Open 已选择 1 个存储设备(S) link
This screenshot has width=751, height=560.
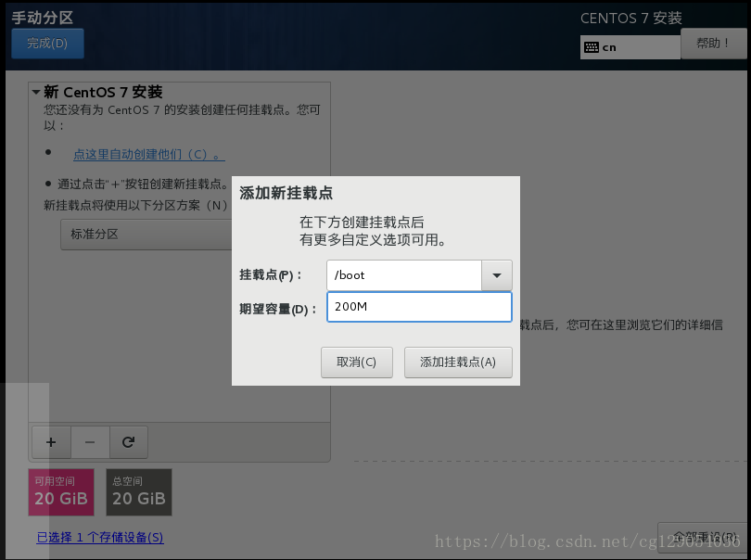tap(100, 538)
